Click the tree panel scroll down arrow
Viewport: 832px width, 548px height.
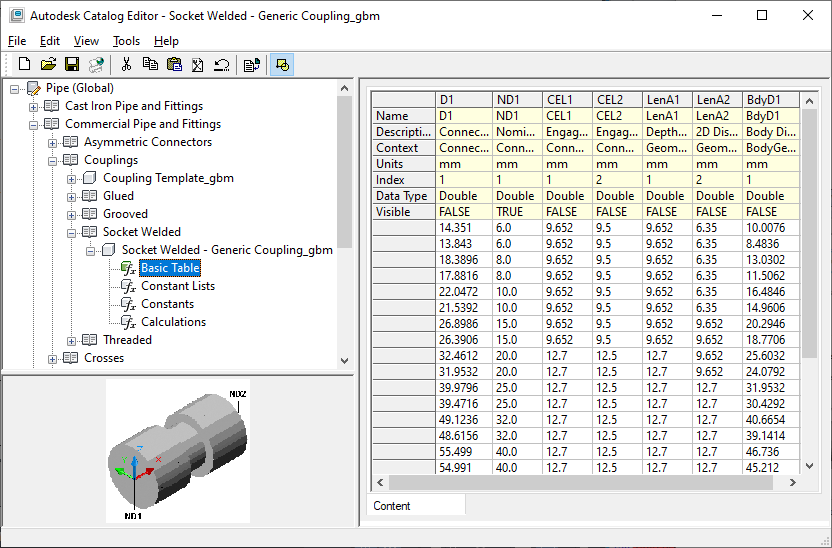344,361
